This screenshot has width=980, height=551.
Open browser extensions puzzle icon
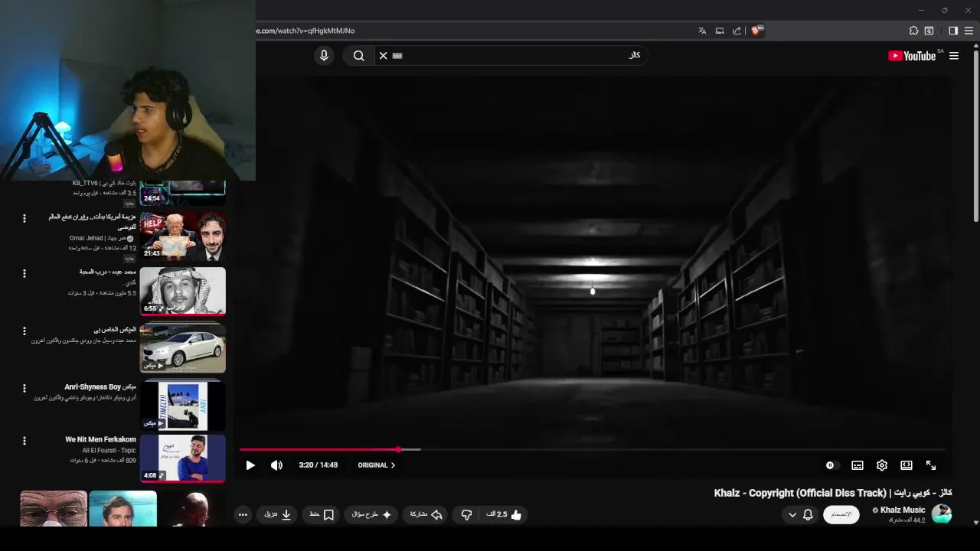[x=913, y=31]
